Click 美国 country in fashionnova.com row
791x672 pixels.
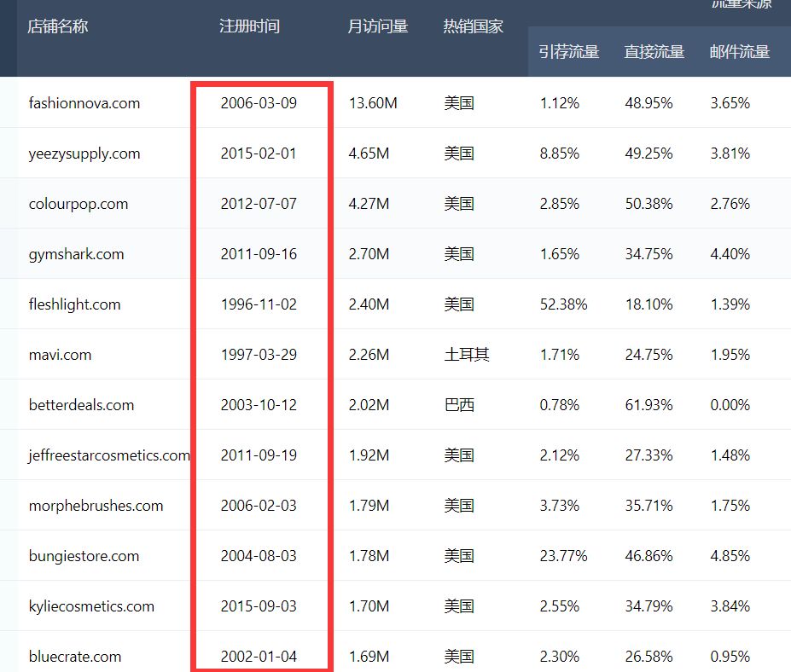(459, 103)
